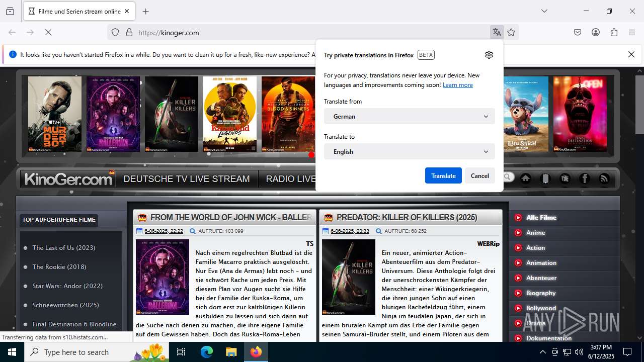Click the list all tabs chevron

click(x=544, y=11)
